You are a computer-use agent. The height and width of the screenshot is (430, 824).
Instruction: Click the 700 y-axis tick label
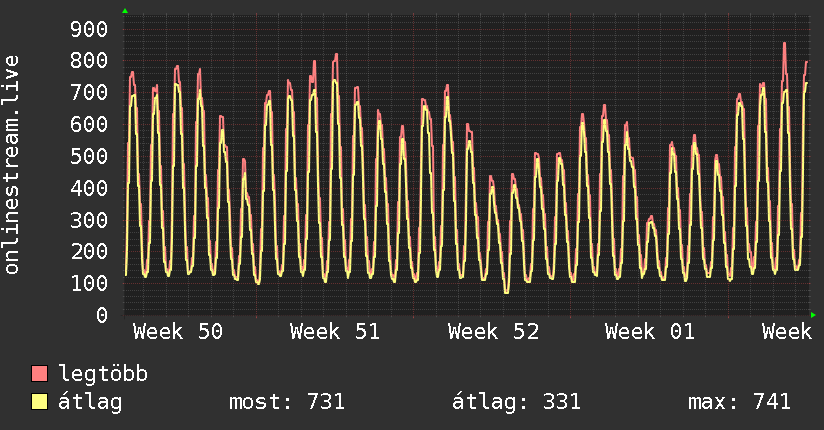pos(87,93)
